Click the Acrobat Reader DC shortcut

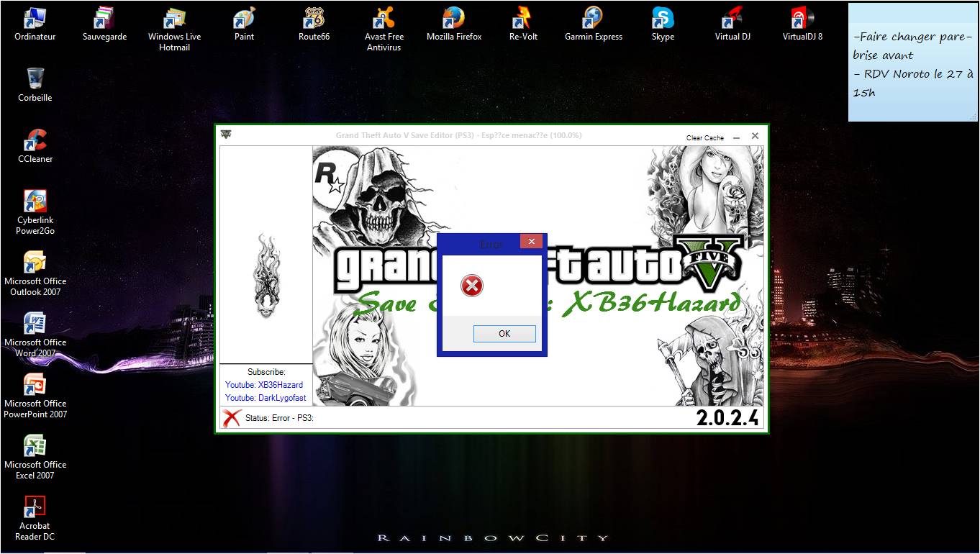[35, 518]
